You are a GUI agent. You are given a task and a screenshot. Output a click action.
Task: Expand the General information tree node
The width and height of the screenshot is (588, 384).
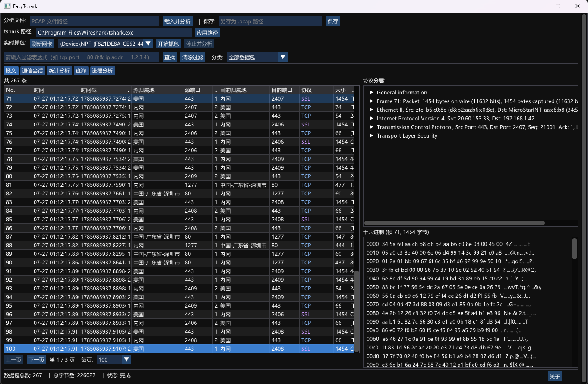[x=372, y=93]
